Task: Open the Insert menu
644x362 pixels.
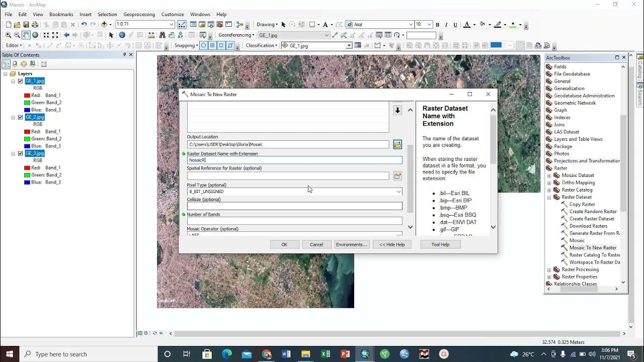Action: coord(86,14)
